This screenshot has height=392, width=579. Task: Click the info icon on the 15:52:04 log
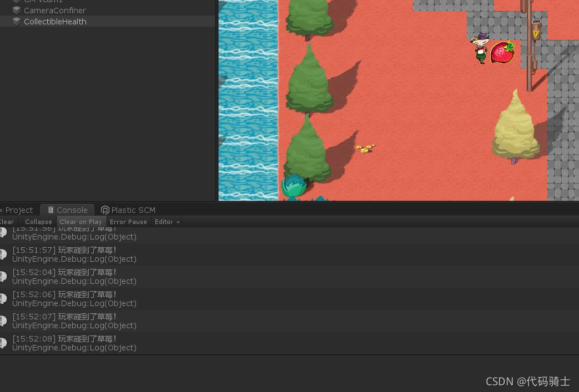[3, 276]
